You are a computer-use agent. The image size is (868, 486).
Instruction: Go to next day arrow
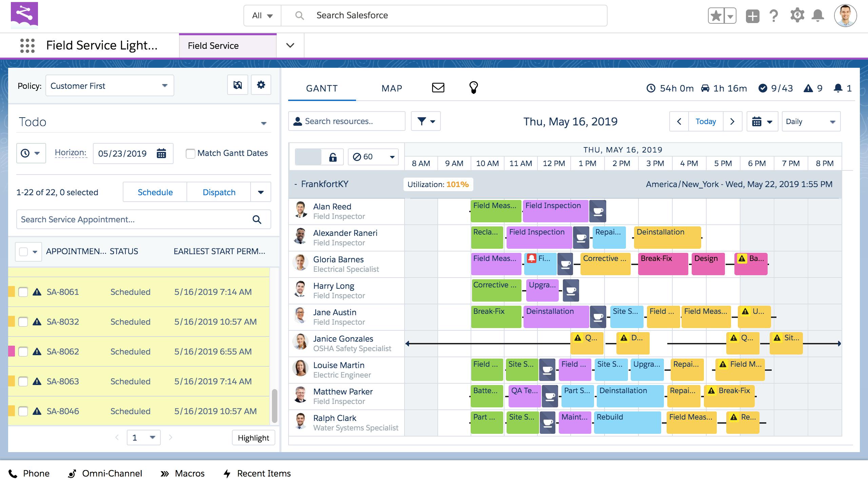[732, 121]
